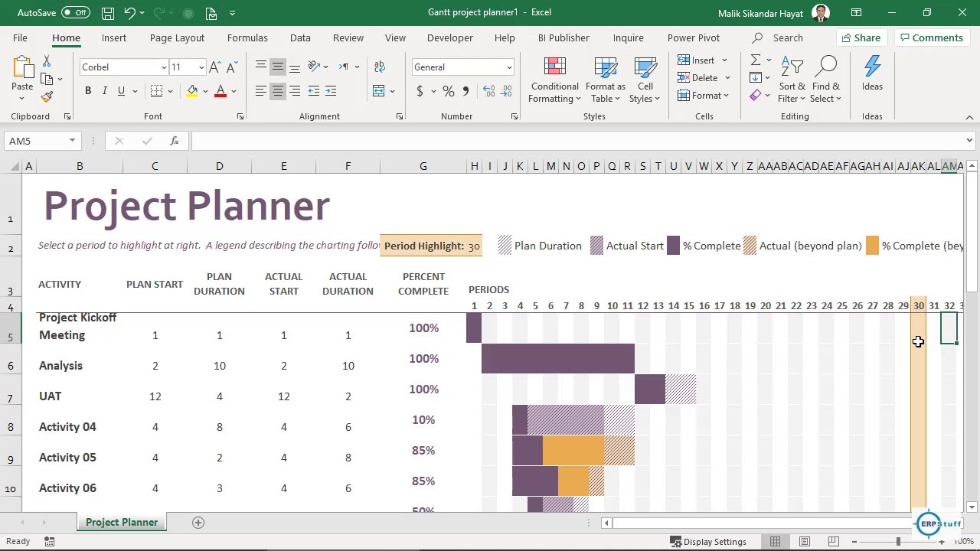This screenshot has height=551, width=980.
Task: Click the Format Painter icon
Action: point(46,97)
